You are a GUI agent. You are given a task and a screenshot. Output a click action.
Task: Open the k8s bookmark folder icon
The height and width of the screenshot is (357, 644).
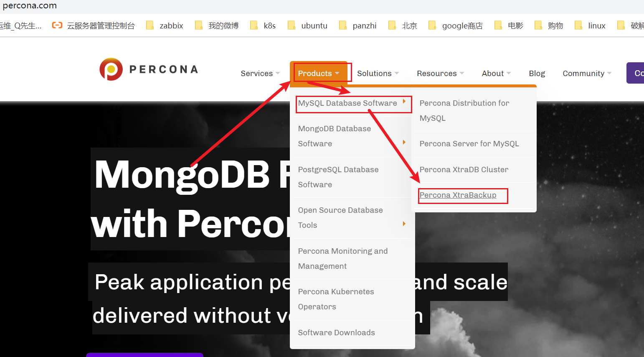[x=254, y=25]
